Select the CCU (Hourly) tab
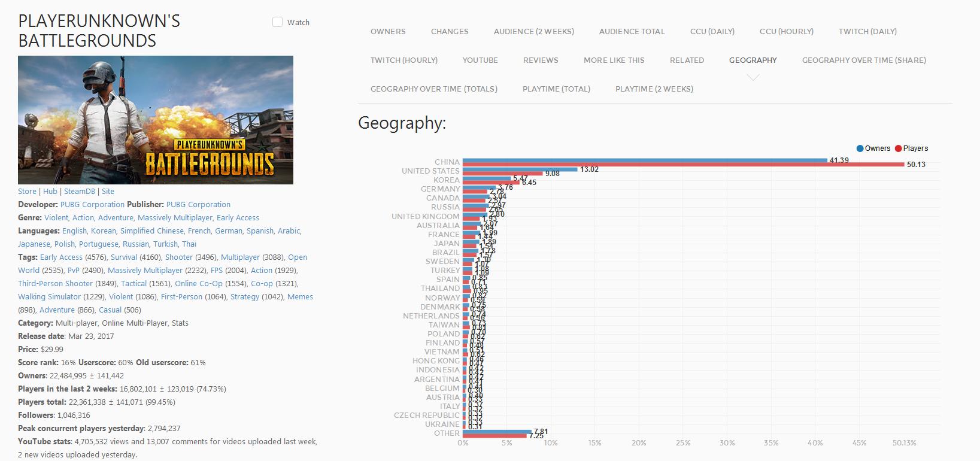This screenshot has height=461, width=980. (x=786, y=32)
